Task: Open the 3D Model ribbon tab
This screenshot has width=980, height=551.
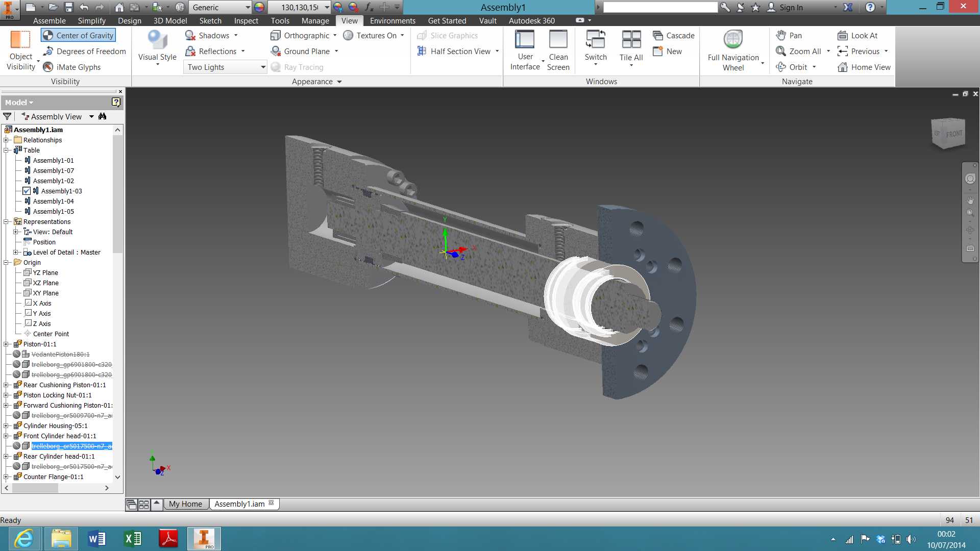Action: pos(170,20)
